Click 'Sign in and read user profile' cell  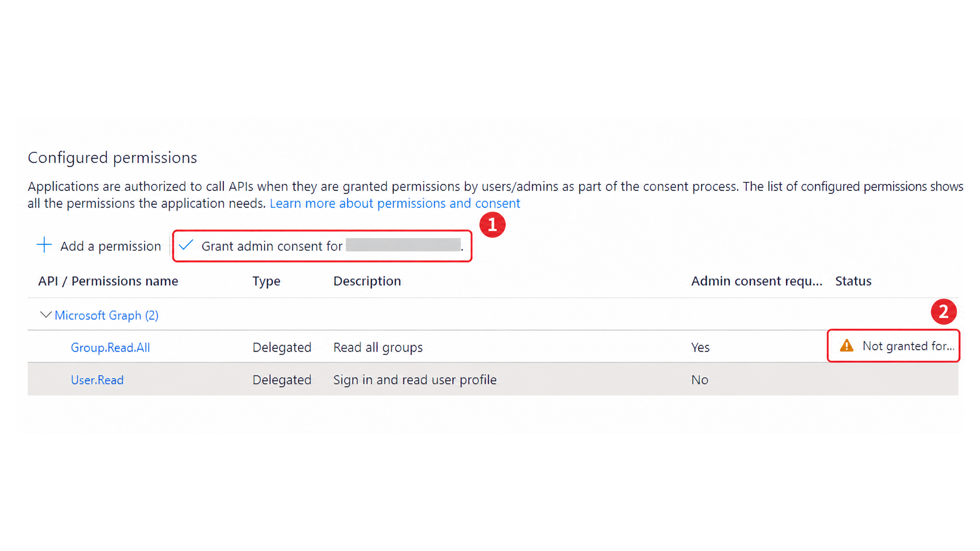[x=415, y=380]
